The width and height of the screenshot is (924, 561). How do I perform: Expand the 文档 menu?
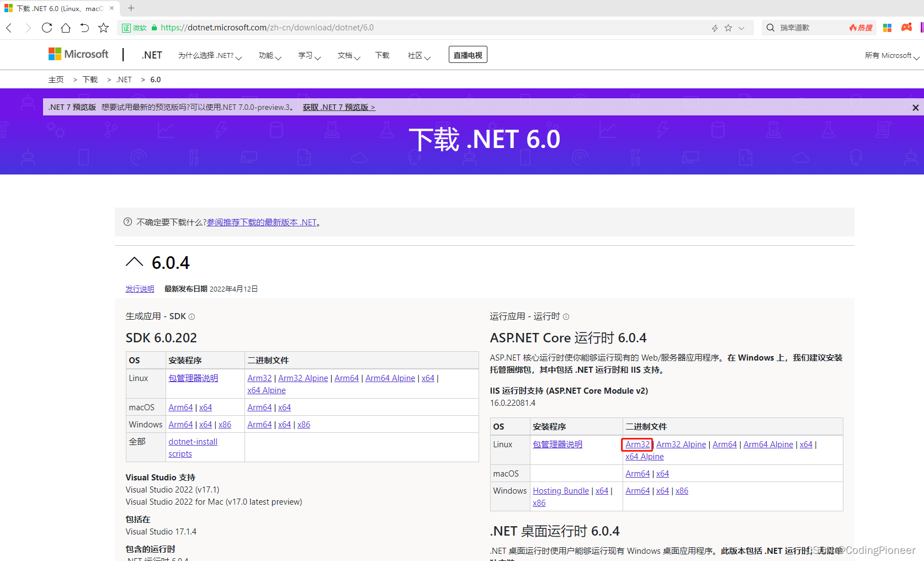point(349,56)
